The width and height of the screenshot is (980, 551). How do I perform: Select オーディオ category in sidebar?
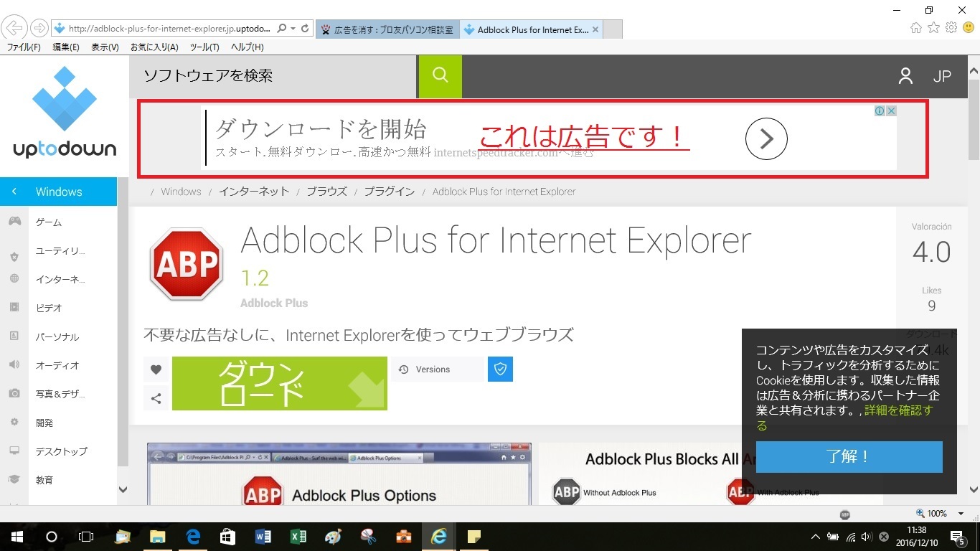click(58, 365)
